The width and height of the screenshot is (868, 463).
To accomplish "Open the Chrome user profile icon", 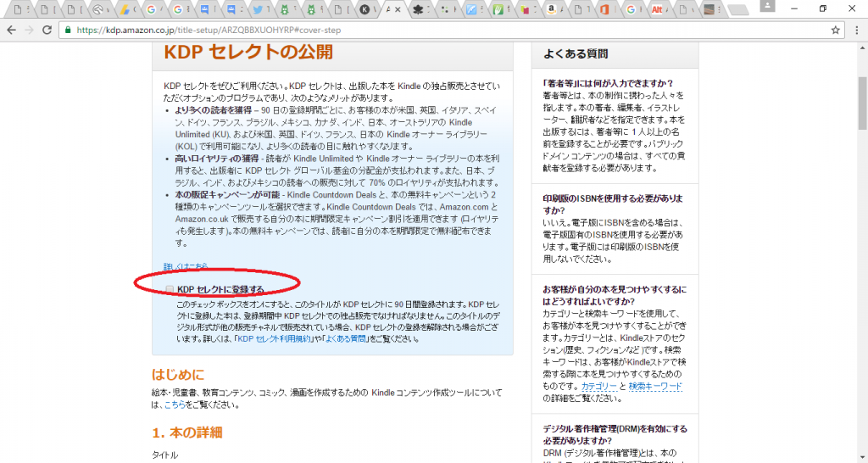I will tap(767, 6).
